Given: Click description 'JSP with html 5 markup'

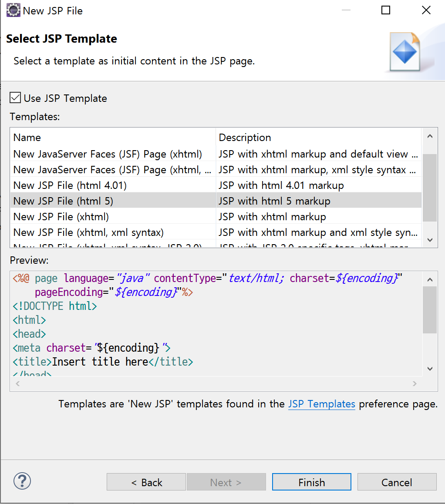Looking at the screenshot, I should click(274, 201).
